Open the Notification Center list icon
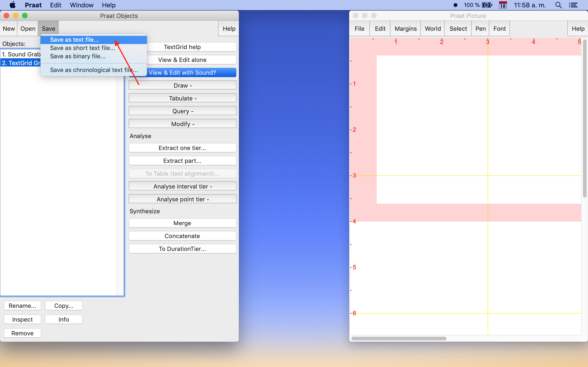 573,5
